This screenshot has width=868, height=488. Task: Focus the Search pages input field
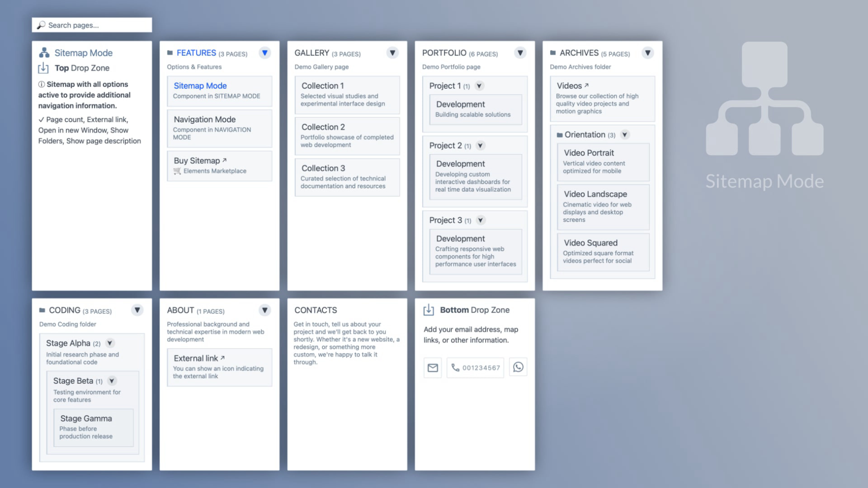point(92,25)
